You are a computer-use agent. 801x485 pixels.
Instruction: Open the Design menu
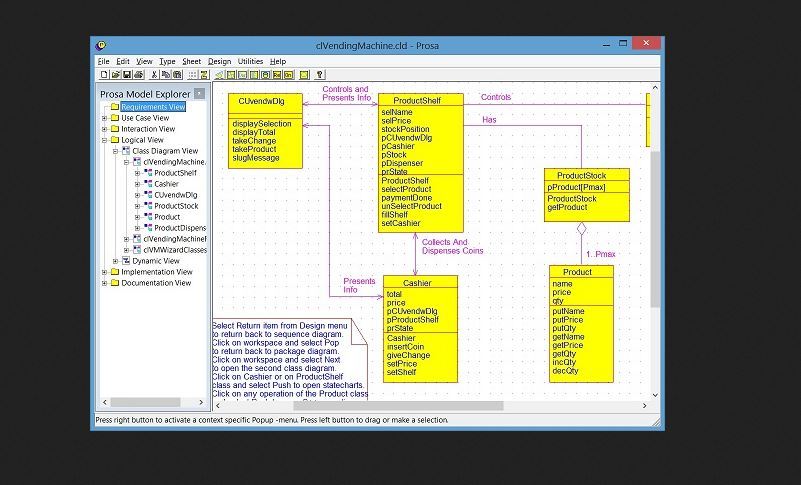click(x=219, y=61)
